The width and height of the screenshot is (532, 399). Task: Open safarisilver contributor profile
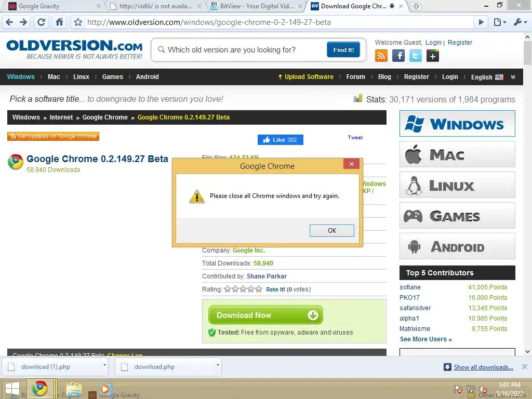tap(415, 308)
